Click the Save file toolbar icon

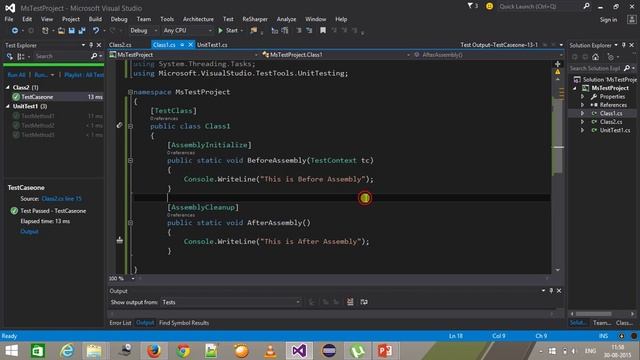pos(72,31)
